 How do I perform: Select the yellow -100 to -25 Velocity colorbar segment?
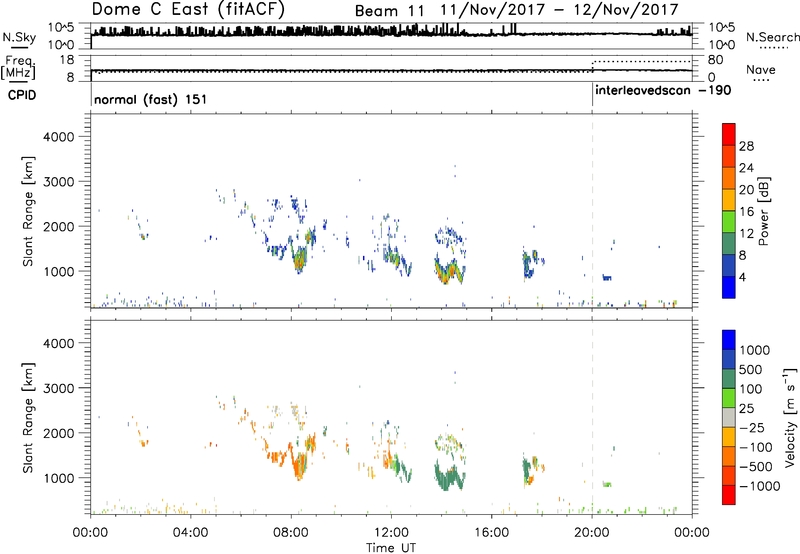pyautogui.click(x=729, y=437)
